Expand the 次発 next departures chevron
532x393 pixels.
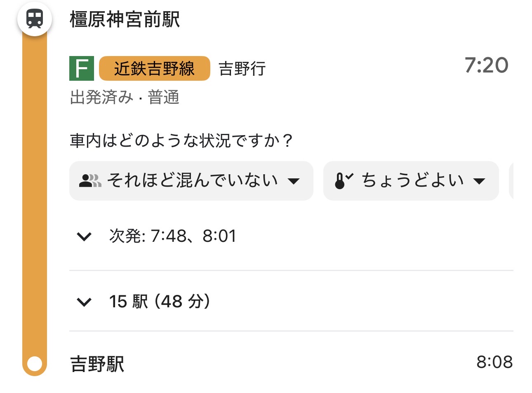(84, 236)
